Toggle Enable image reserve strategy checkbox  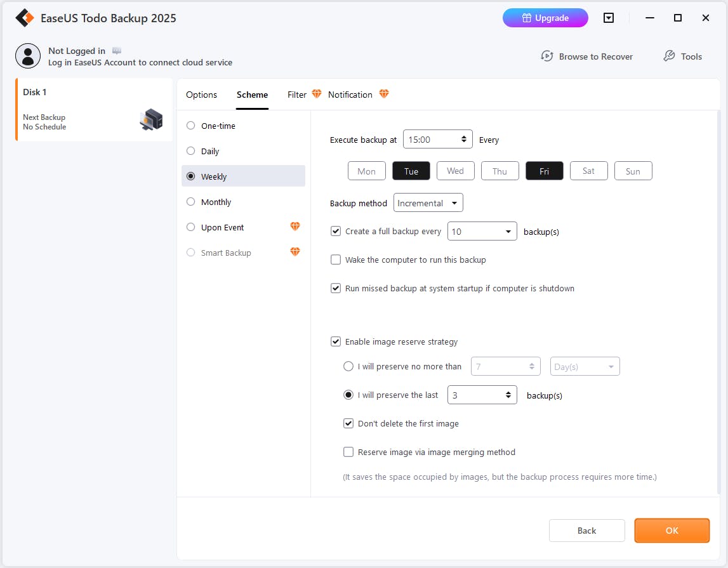(336, 341)
